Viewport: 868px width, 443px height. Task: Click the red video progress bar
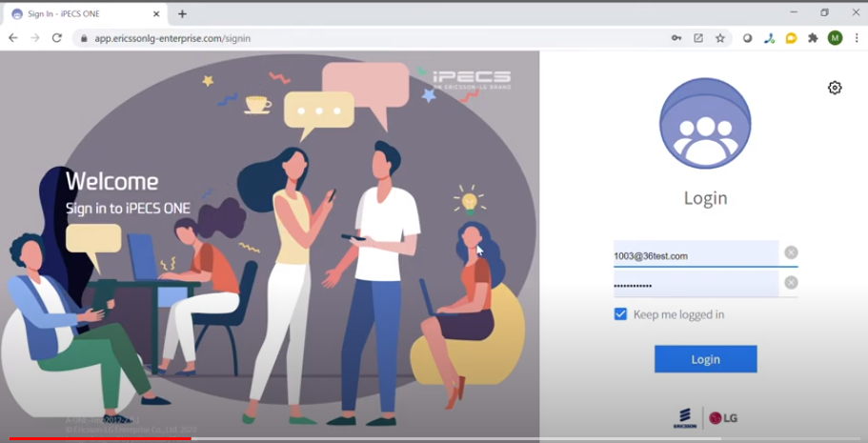pos(100,439)
